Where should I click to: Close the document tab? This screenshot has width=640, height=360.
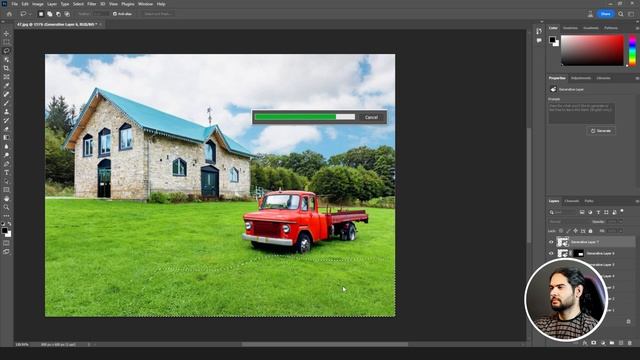(x=100, y=24)
